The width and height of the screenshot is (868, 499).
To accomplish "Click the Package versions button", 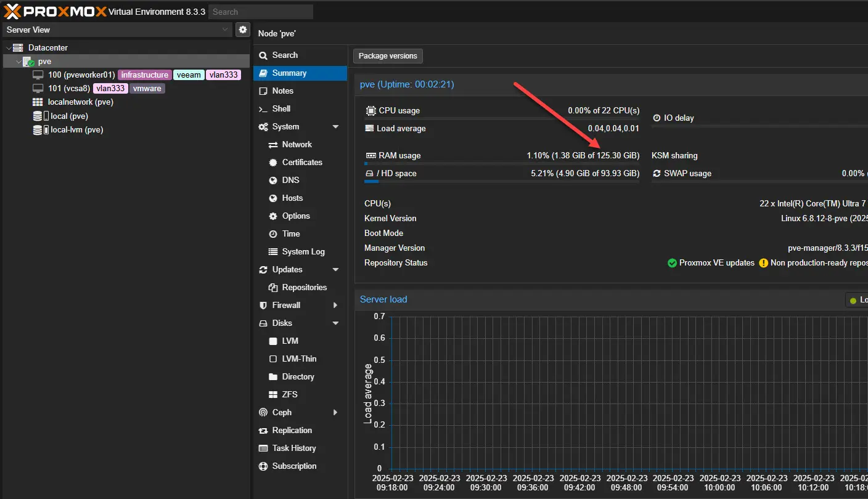I will (388, 56).
